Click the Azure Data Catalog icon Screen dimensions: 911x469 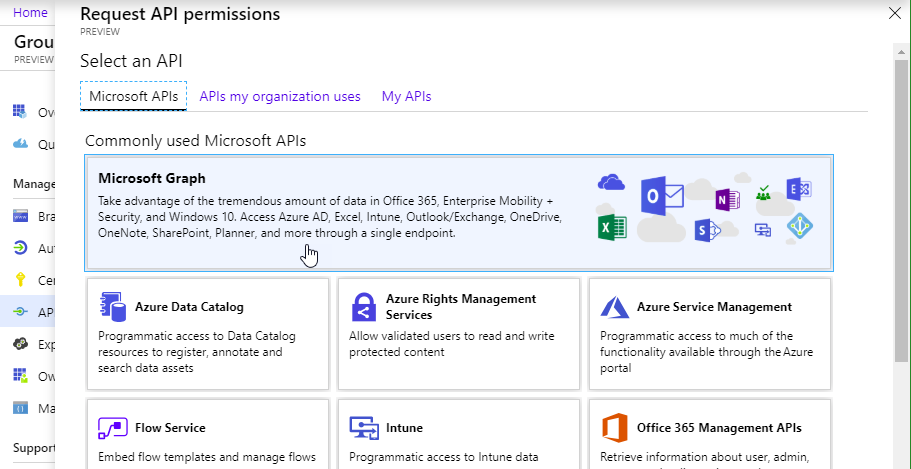coord(112,307)
